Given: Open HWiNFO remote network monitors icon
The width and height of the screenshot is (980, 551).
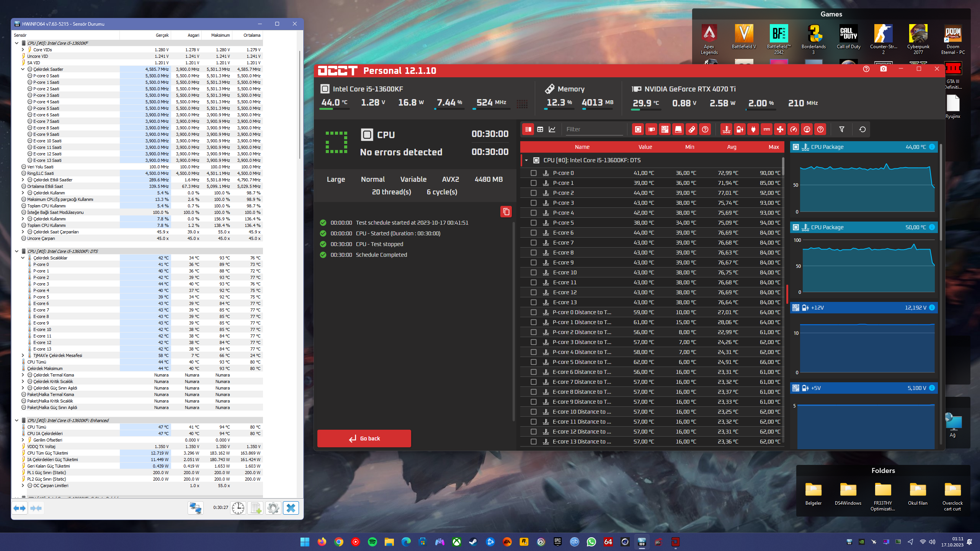Looking at the screenshot, I should [196, 508].
